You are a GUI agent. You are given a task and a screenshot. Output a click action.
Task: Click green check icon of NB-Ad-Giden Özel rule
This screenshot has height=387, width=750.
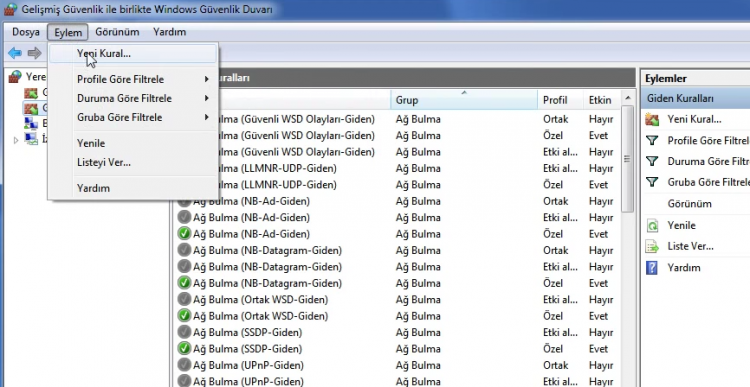(x=184, y=234)
